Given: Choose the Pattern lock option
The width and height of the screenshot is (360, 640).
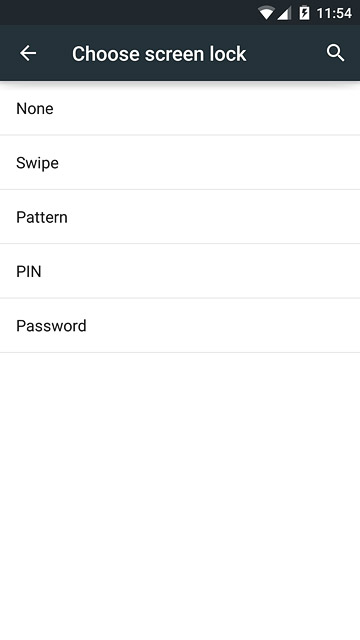Looking at the screenshot, I should pyautogui.click(x=180, y=217).
